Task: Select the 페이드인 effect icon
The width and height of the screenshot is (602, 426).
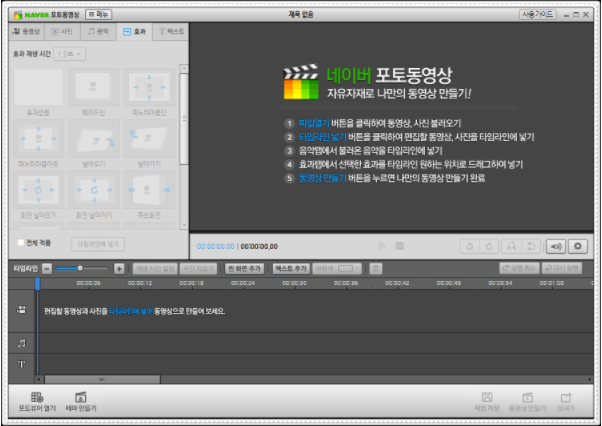Action: [94, 88]
